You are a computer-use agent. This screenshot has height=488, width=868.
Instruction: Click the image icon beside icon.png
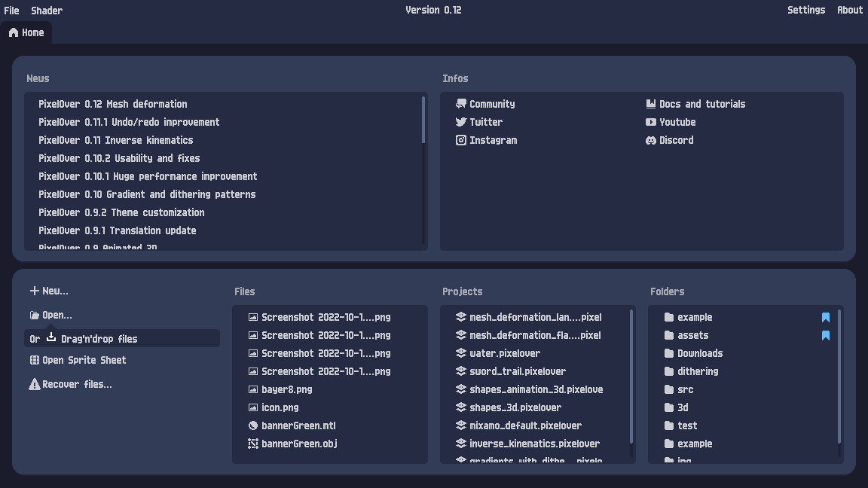tap(253, 407)
